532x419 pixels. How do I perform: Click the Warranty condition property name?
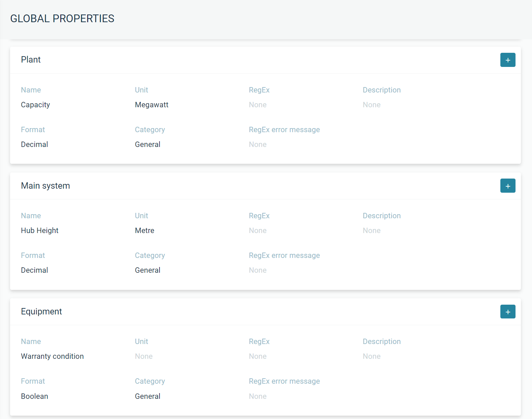coord(52,356)
